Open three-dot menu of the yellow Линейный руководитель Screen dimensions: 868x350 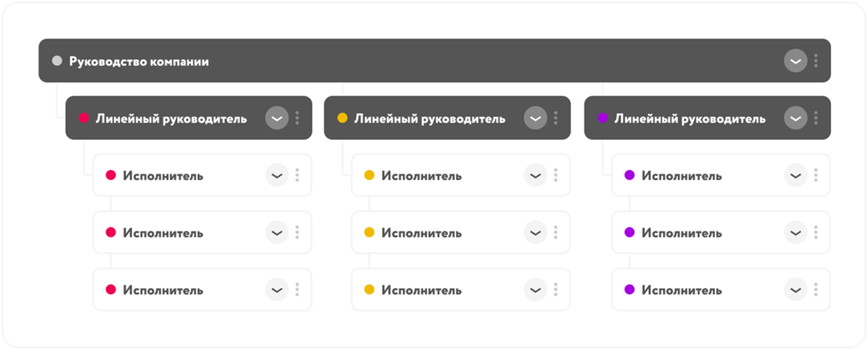pos(555,118)
